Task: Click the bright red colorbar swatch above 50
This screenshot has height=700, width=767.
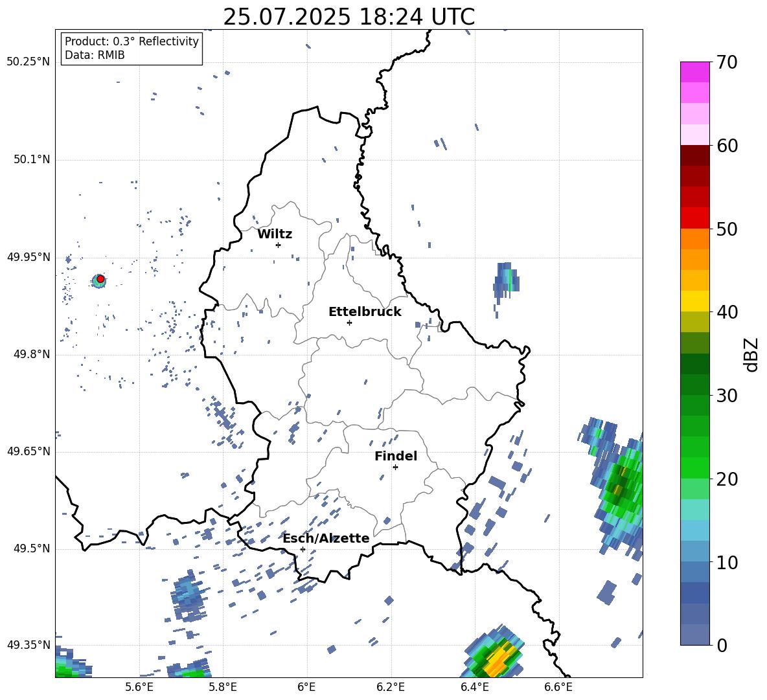Action: [x=694, y=218]
